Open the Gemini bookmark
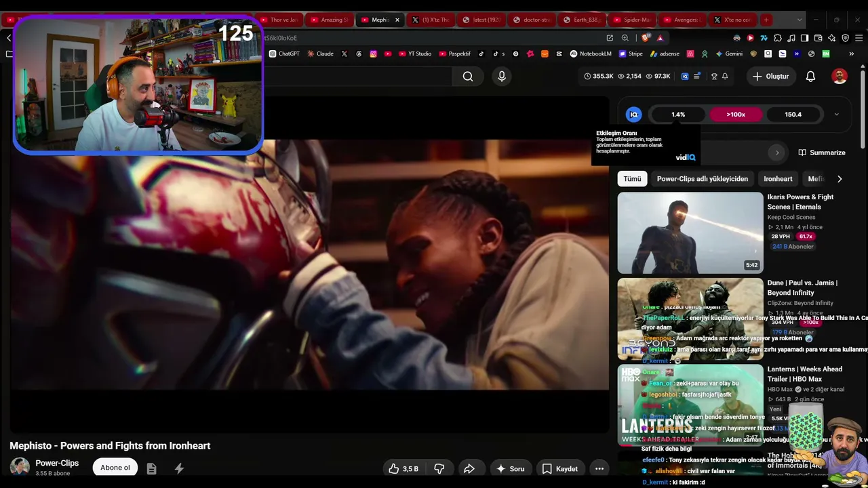Viewport: 868px width, 488px height. point(729,54)
